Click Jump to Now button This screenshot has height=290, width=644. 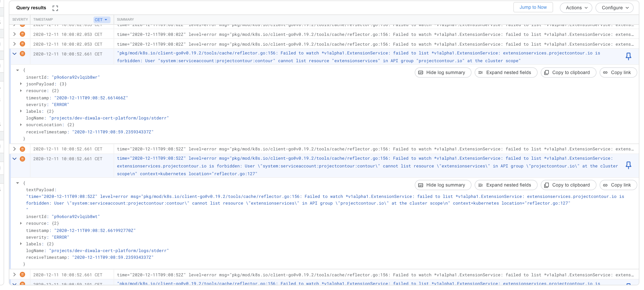[x=533, y=7]
